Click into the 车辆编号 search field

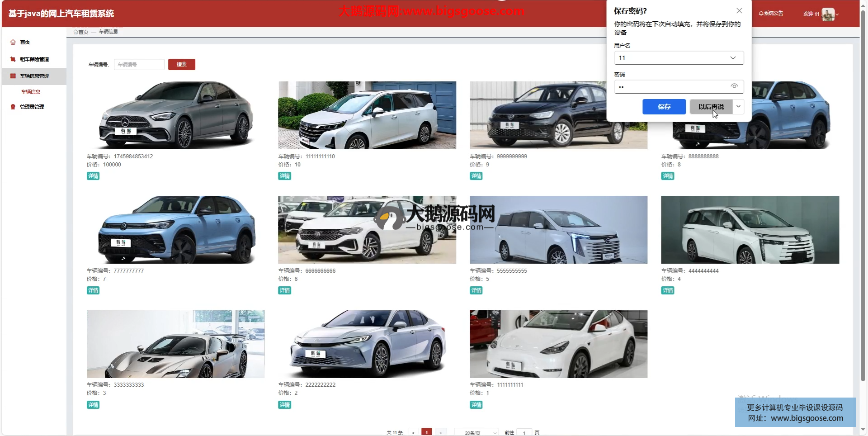tap(139, 65)
